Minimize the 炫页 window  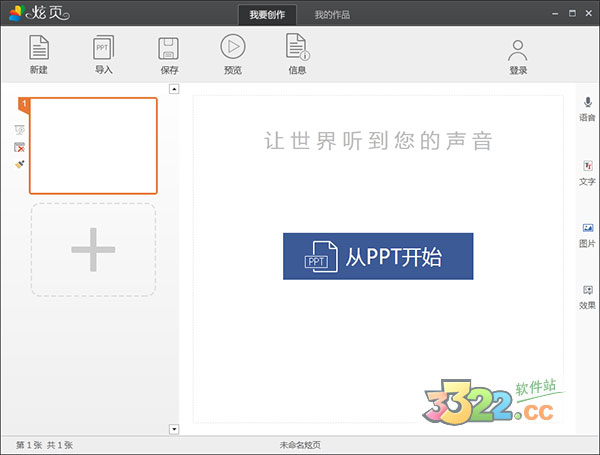[x=555, y=14]
